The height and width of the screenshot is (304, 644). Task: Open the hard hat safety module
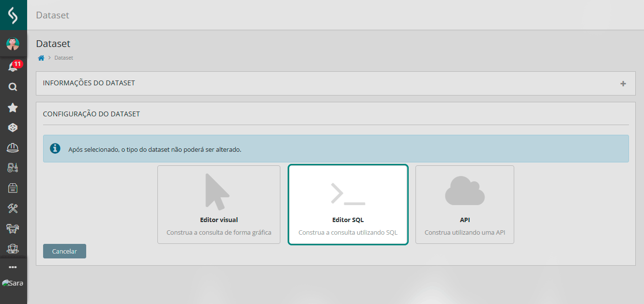[x=13, y=148]
